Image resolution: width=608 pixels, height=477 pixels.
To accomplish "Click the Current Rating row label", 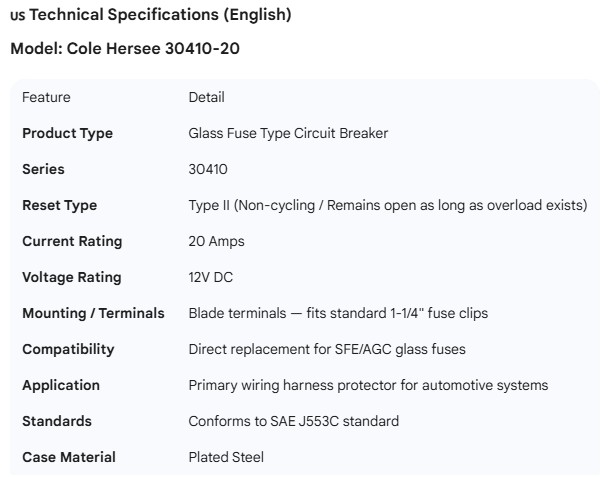I will 72,241.
